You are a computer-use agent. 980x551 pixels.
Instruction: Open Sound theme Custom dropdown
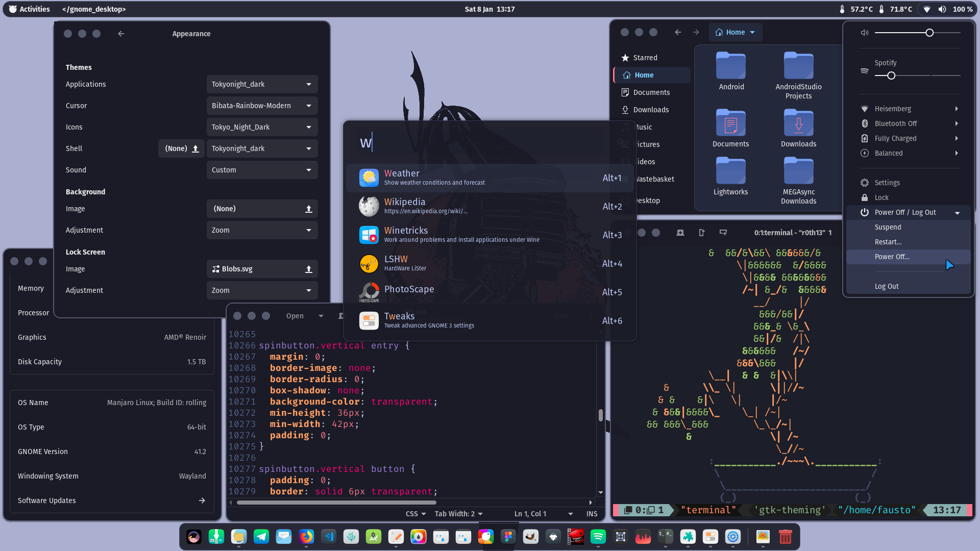[x=262, y=170]
